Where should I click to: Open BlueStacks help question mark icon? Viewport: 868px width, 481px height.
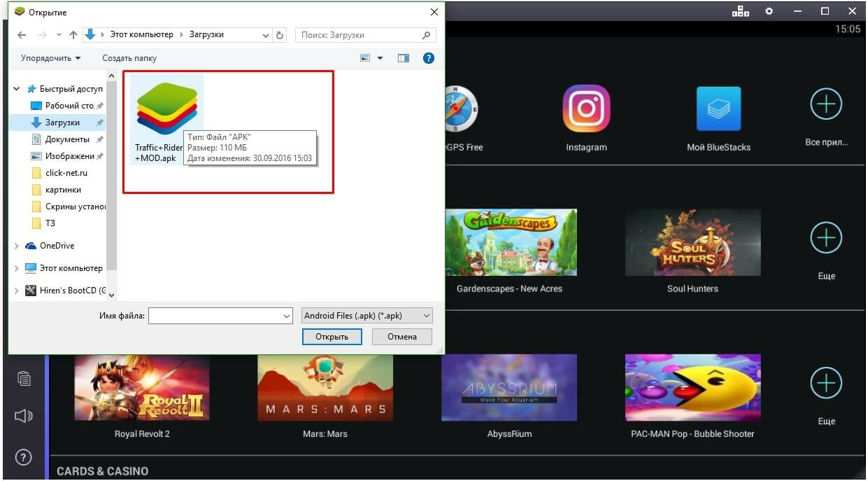click(x=23, y=457)
